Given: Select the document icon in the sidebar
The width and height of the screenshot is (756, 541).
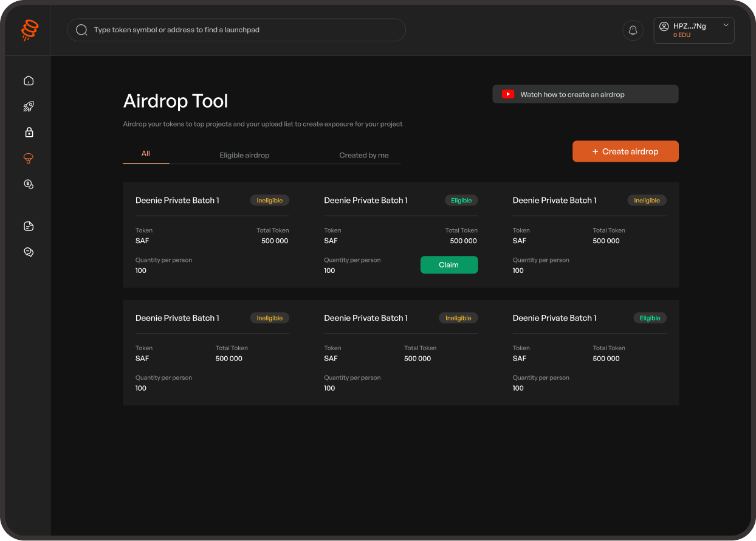Looking at the screenshot, I should pyautogui.click(x=28, y=226).
